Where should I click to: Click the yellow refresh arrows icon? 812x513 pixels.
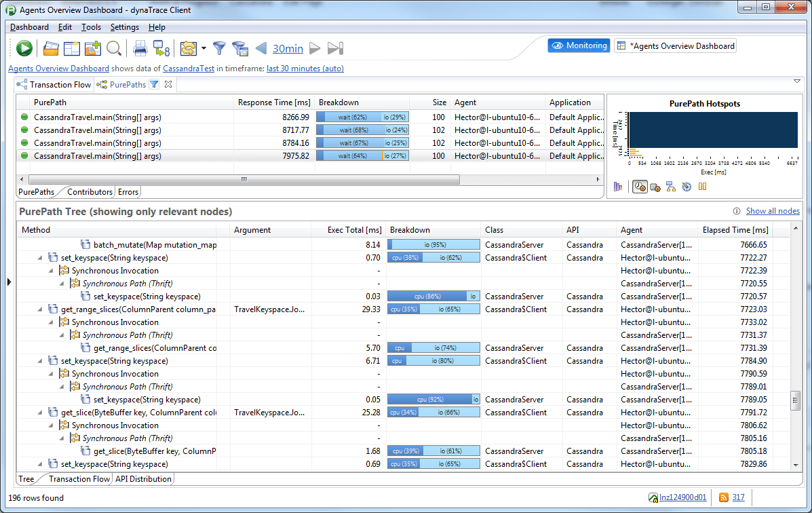(189, 48)
